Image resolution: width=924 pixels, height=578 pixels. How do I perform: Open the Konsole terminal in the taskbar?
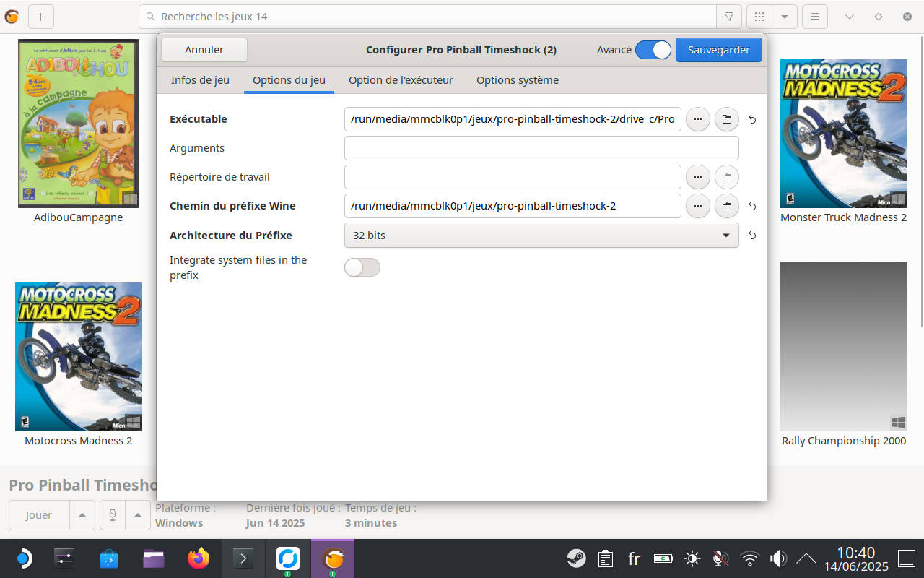pos(243,558)
